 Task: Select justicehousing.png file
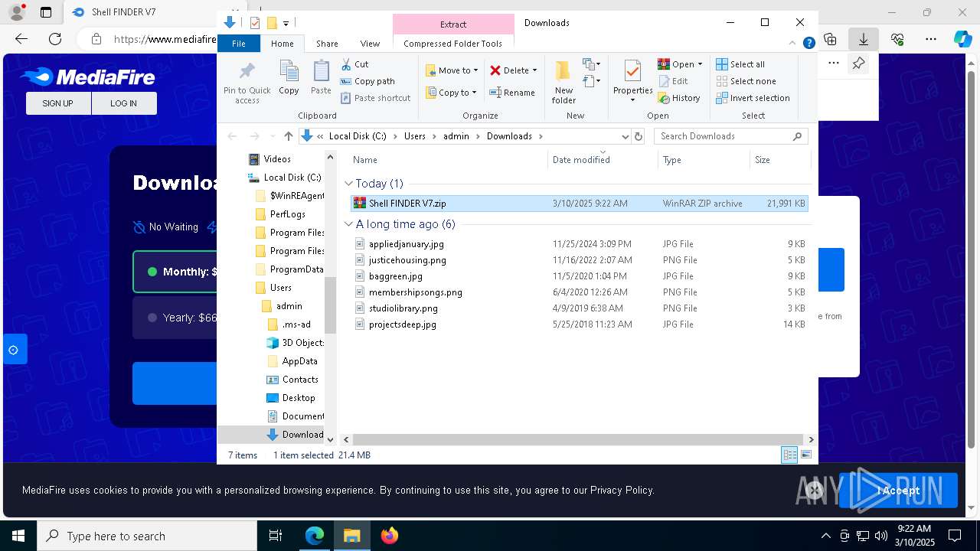pos(579,260)
